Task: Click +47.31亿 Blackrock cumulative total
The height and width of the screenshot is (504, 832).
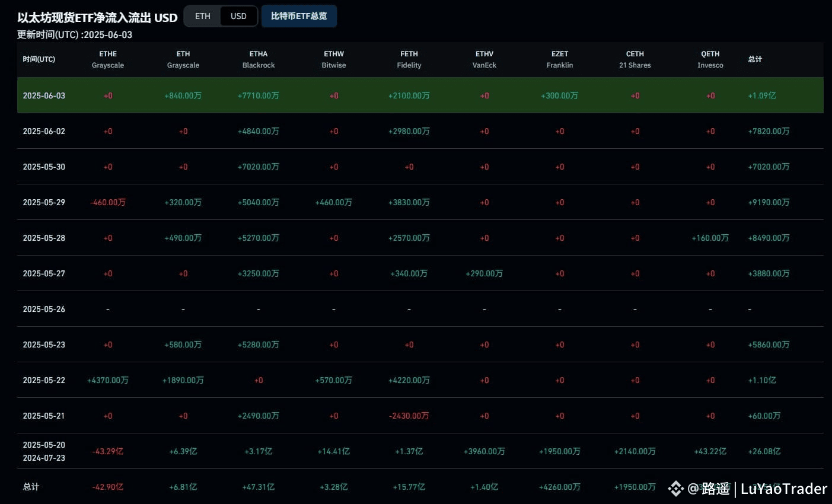Action: click(259, 487)
